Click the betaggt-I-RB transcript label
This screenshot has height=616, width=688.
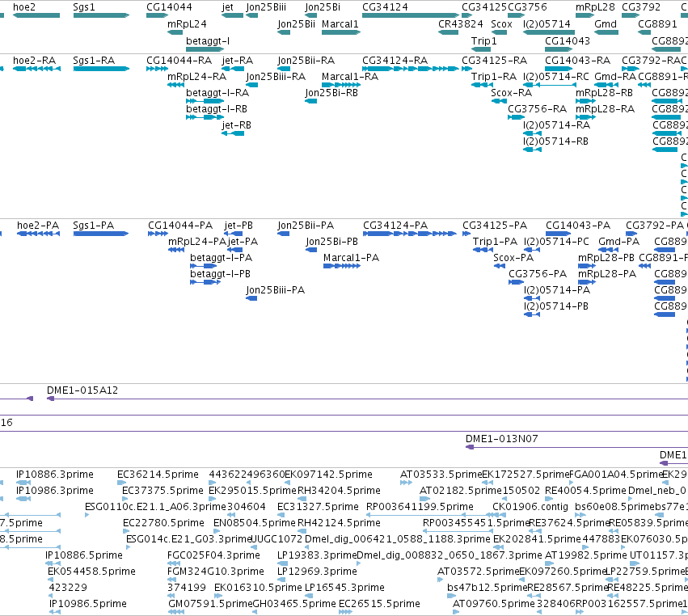point(217,108)
